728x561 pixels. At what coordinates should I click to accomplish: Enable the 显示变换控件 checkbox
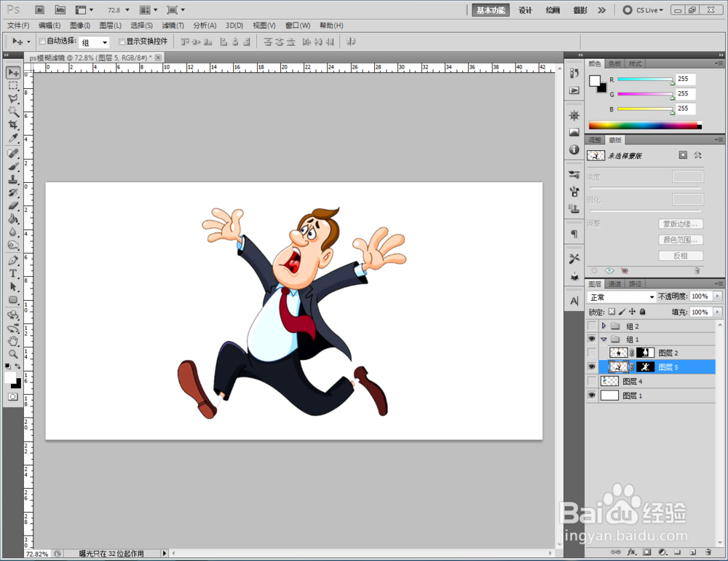122,42
